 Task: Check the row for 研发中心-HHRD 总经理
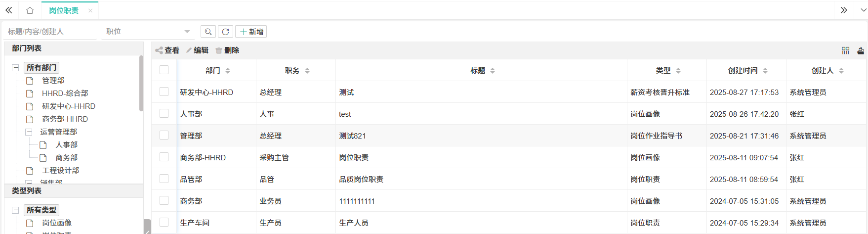click(x=164, y=92)
